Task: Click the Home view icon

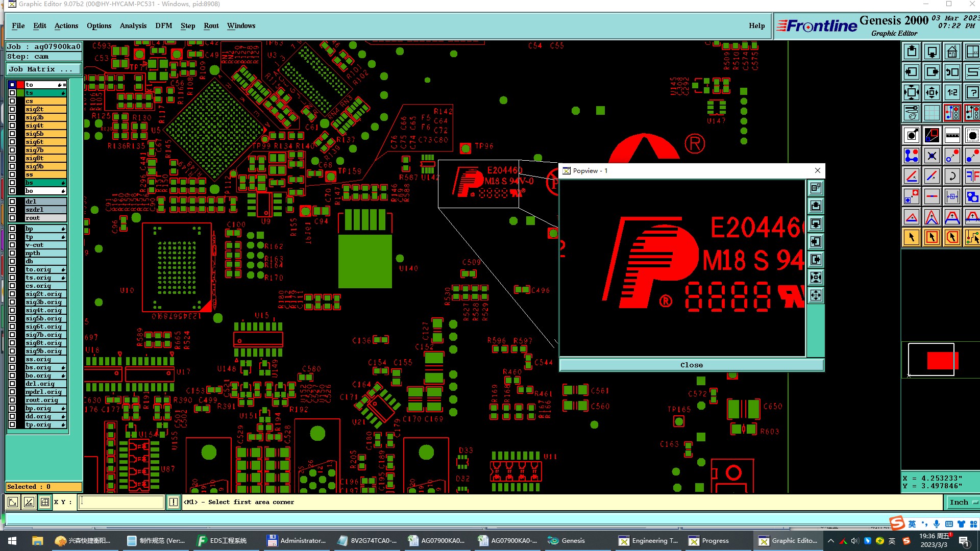Action: (x=952, y=52)
